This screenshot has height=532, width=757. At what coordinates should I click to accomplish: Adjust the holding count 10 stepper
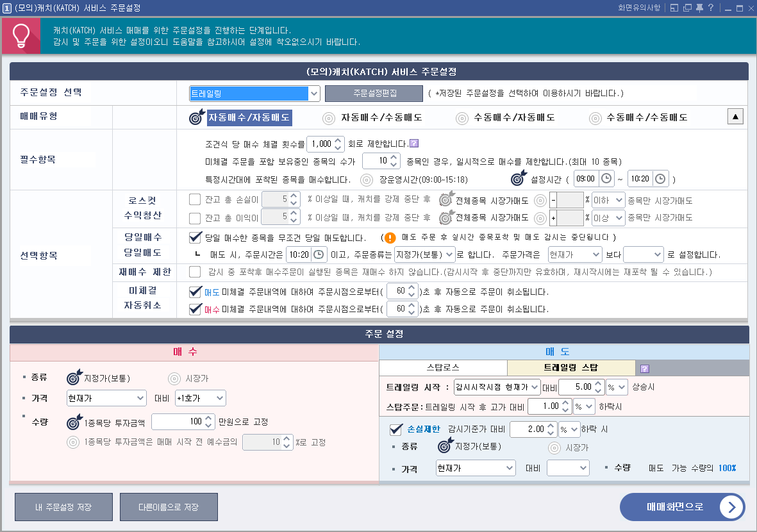pos(394,162)
